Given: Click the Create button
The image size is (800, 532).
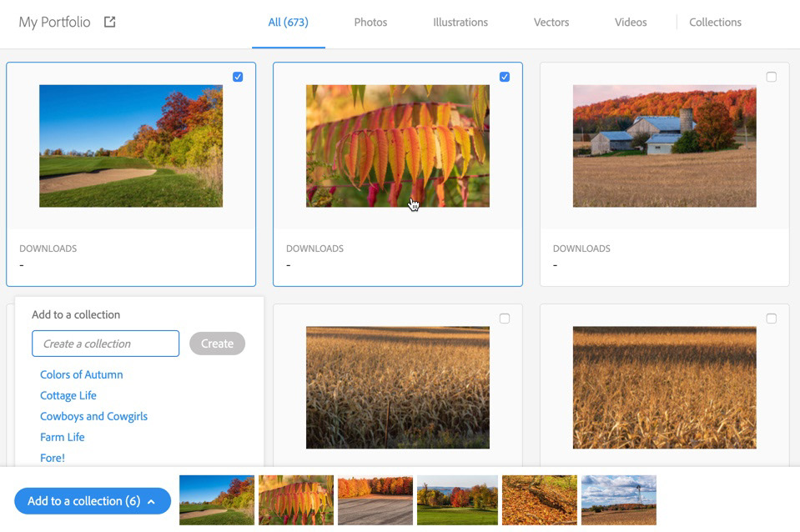Looking at the screenshot, I should 218,344.
